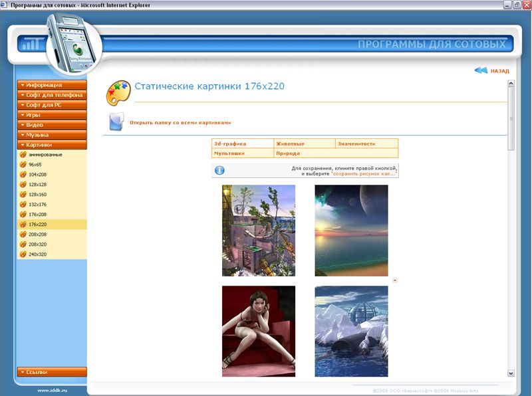Viewport: 532px width, 396px height.
Task: Expand the Ссылки section at bottom
Action: click(x=52, y=372)
